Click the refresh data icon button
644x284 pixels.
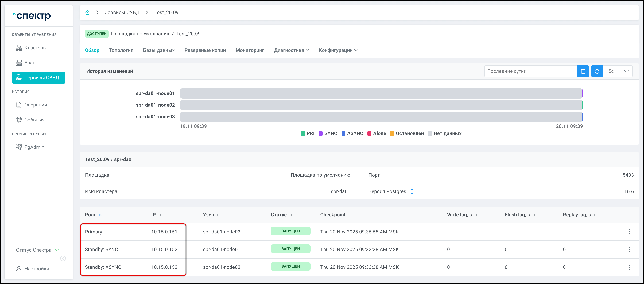point(597,71)
